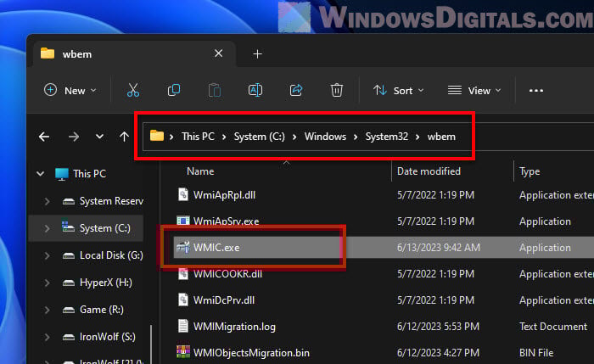Select Game (R:) in sidebar
This screenshot has width=594, height=364.
pyautogui.click(x=92, y=310)
